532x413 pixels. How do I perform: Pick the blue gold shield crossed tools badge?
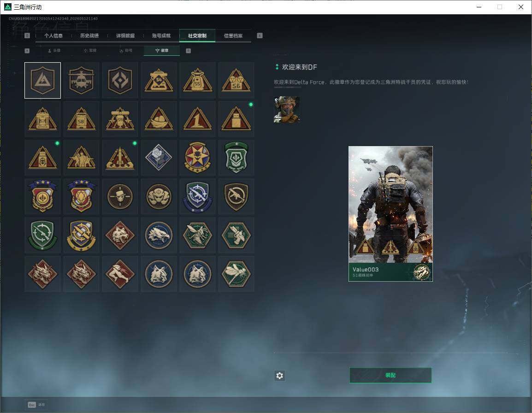coord(81,235)
